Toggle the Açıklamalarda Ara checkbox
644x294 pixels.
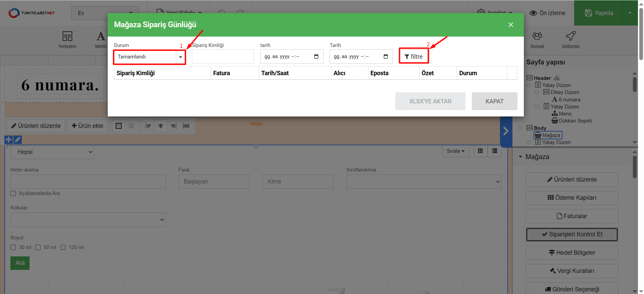pyautogui.click(x=13, y=193)
